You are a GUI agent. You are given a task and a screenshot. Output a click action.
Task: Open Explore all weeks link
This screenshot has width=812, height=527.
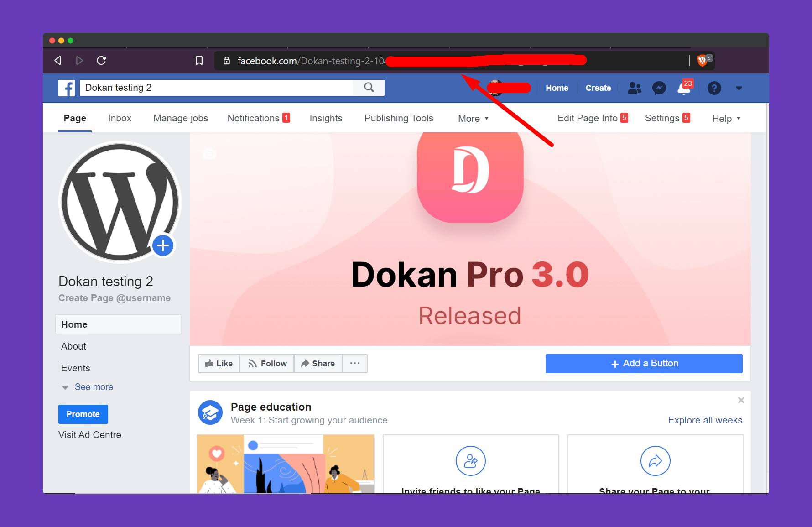coord(705,420)
